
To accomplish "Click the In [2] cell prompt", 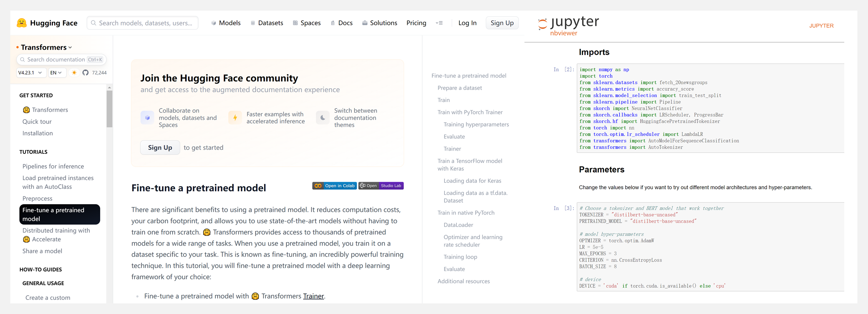I will pyautogui.click(x=563, y=69).
